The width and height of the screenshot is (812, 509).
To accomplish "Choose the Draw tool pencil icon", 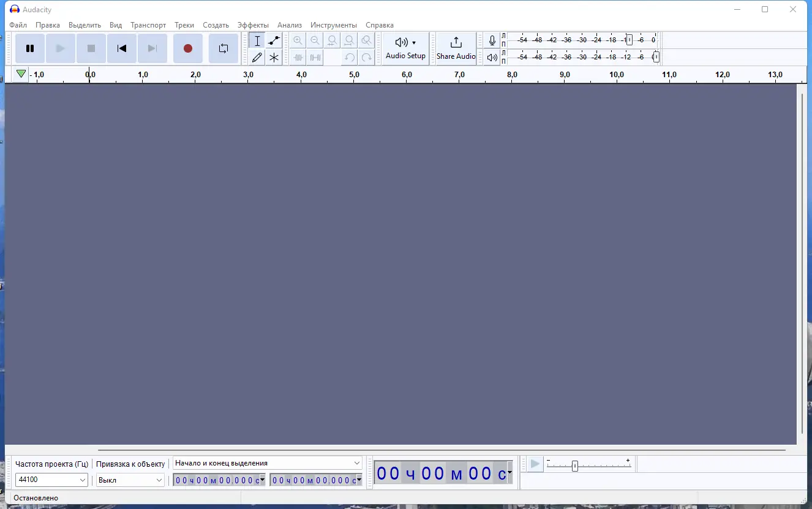I will click(257, 57).
